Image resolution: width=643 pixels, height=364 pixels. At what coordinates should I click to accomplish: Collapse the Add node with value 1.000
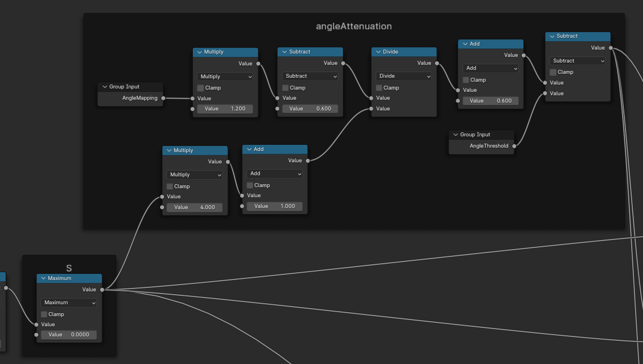coord(249,149)
